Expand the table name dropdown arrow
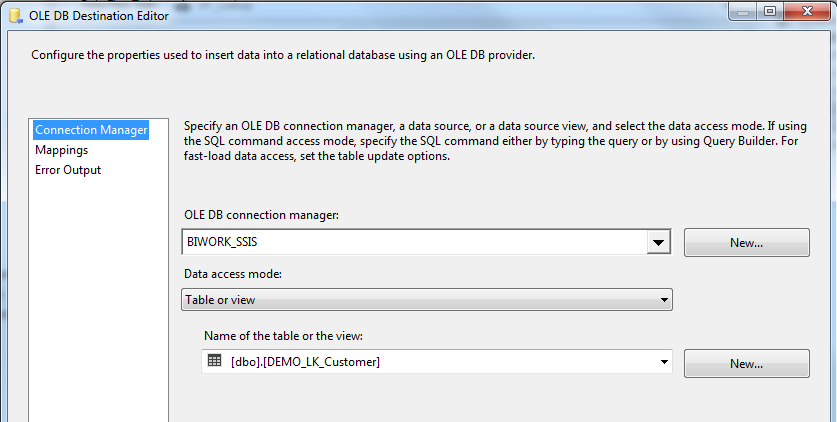This screenshot has height=422, width=837. pyautogui.click(x=664, y=362)
